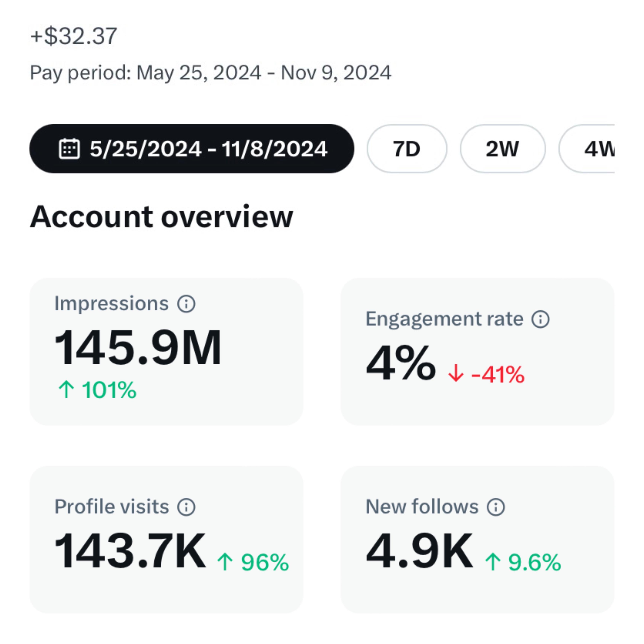This screenshot has width=644, height=644.
Task: Click the +$32.37 payout amount
Action: coord(74,36)
